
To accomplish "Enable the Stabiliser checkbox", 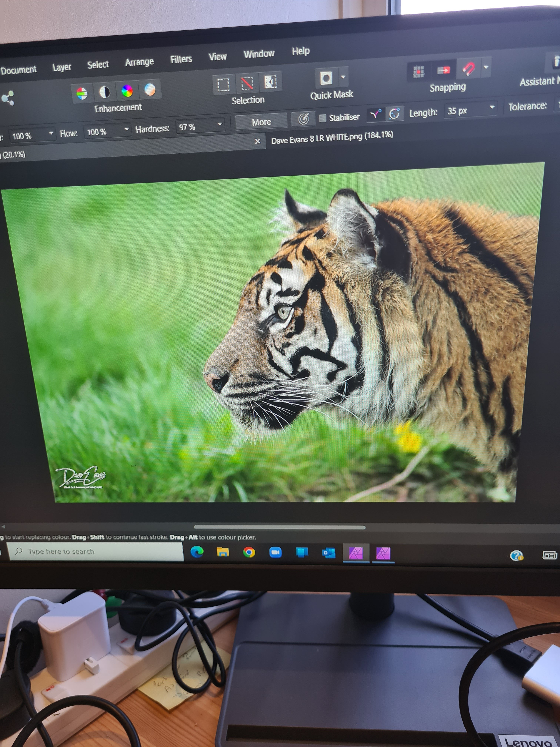I will tap(323, 118).
